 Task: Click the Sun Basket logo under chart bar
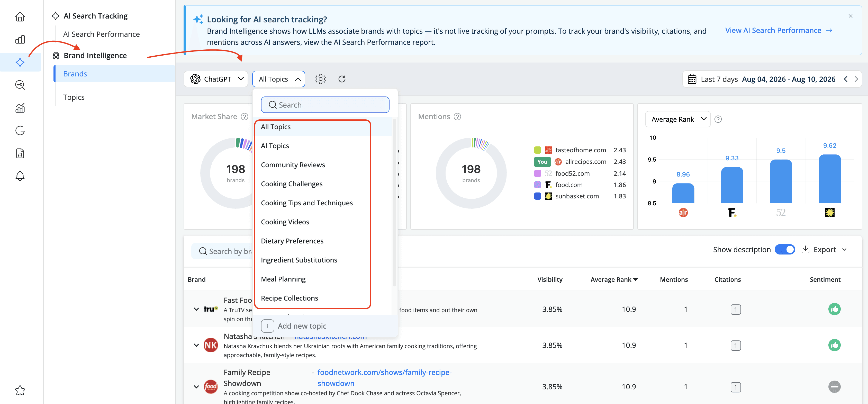pyautogui.click(x=830, y=213)
